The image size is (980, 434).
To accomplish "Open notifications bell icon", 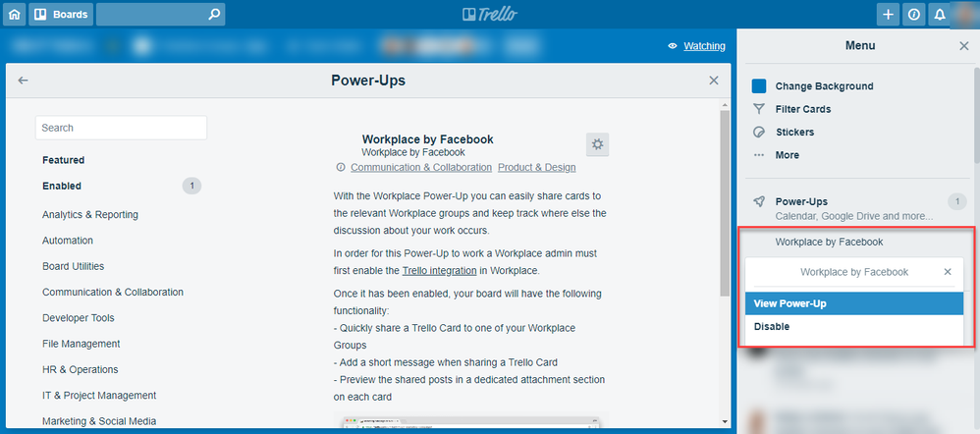I will [940, 15].
